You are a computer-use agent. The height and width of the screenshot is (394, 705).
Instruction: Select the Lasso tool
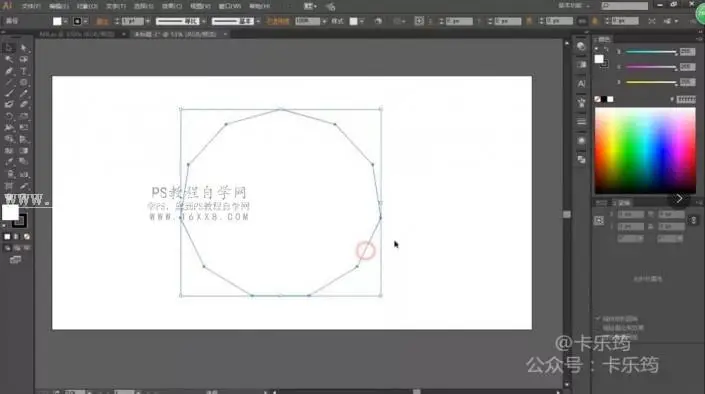[24, 59]
